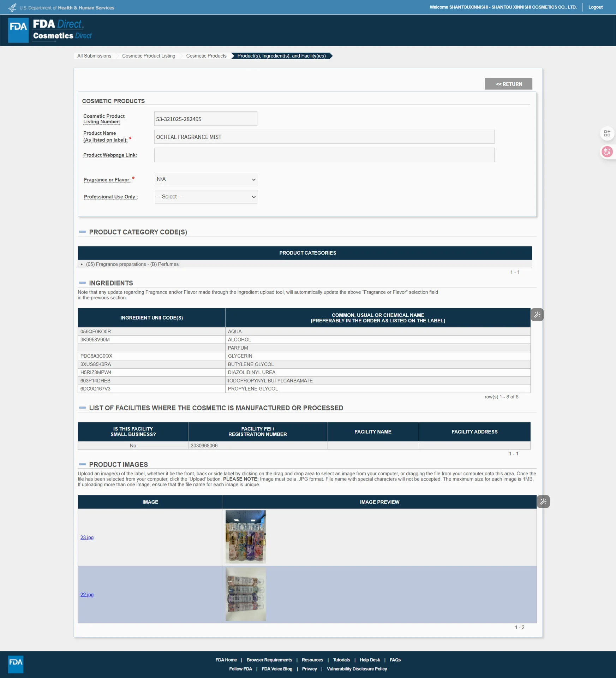This screenshot has width=616, height=678.
Task: Click the Facility FEI / Registration Number header
Action: tap(257, 432)
